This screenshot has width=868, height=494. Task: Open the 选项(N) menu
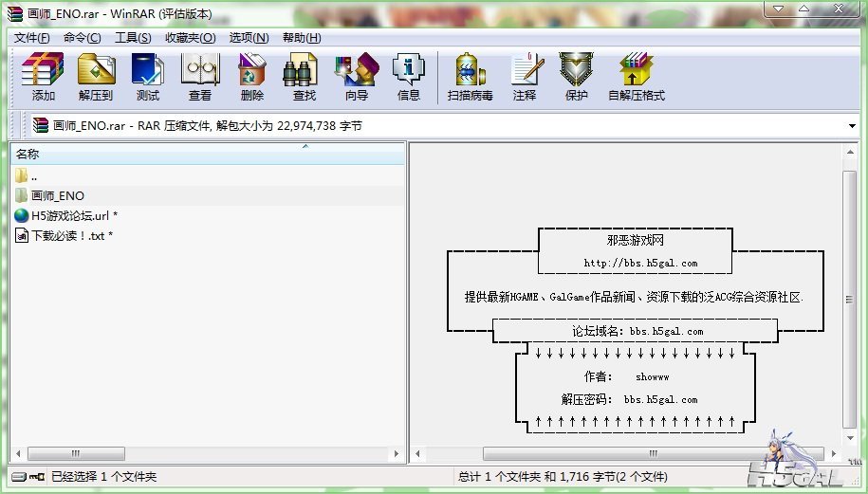pyautogui.click(x=249, y=38)
